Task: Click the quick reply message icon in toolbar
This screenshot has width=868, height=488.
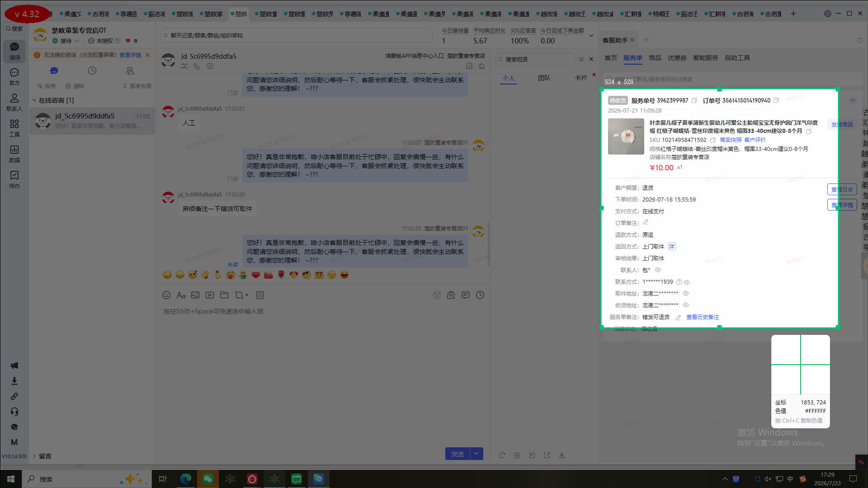Action: point(466,295)
